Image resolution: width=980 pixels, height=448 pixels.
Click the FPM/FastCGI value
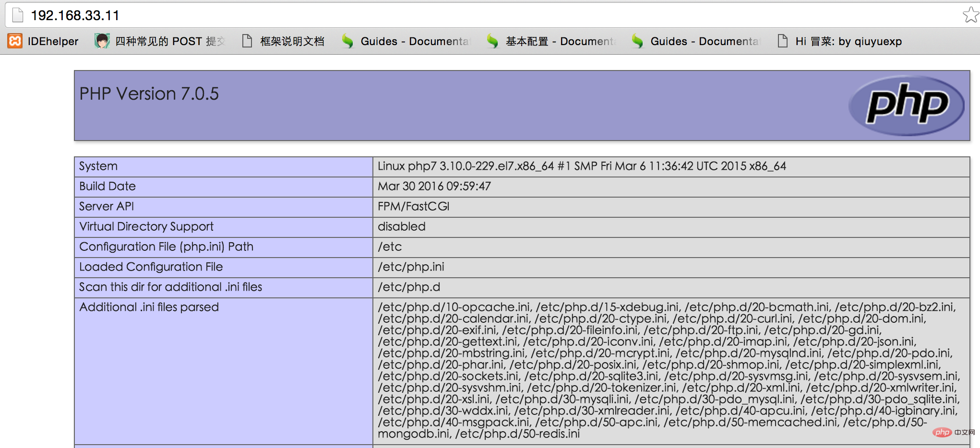click(414, 207)
